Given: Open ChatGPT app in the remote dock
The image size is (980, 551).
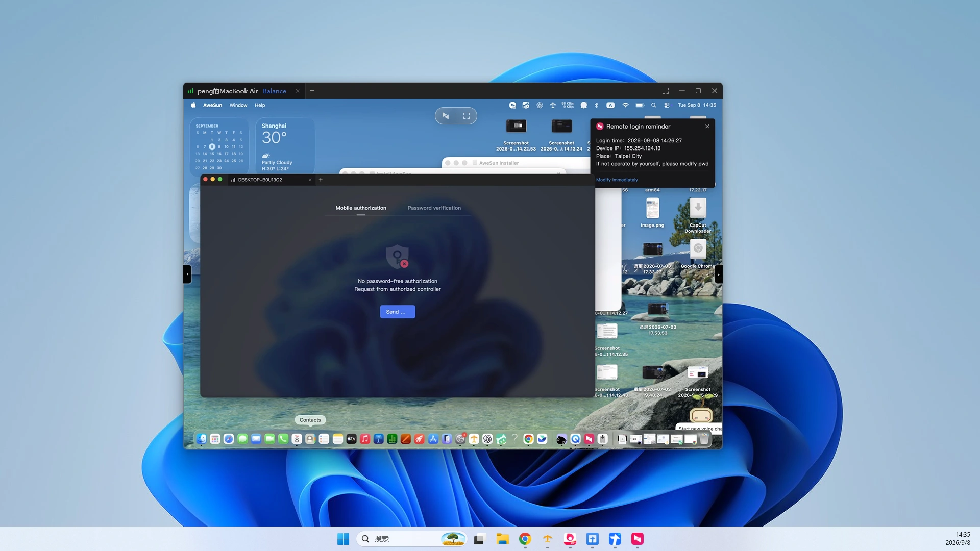Looking at the screenshot, I should pyautogui.click(x=487, y=439).
